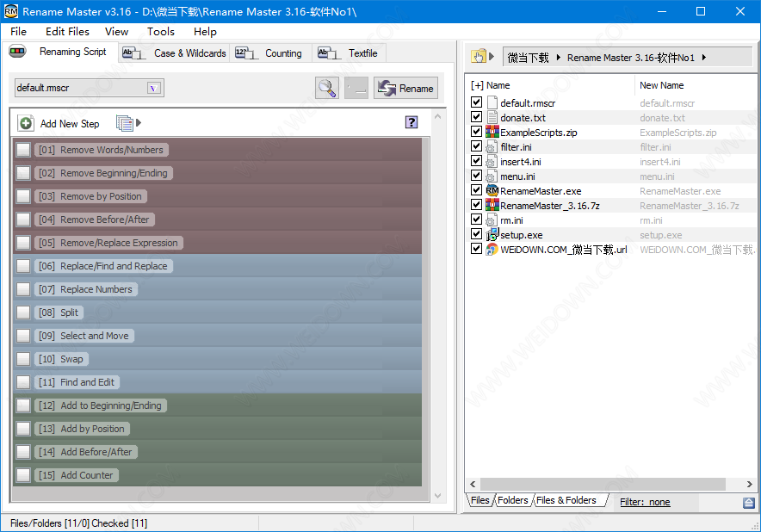The width and height of the screenshot is (761, 532).
Task: Select the Files & Folders tab
Action: click(566, 500)
